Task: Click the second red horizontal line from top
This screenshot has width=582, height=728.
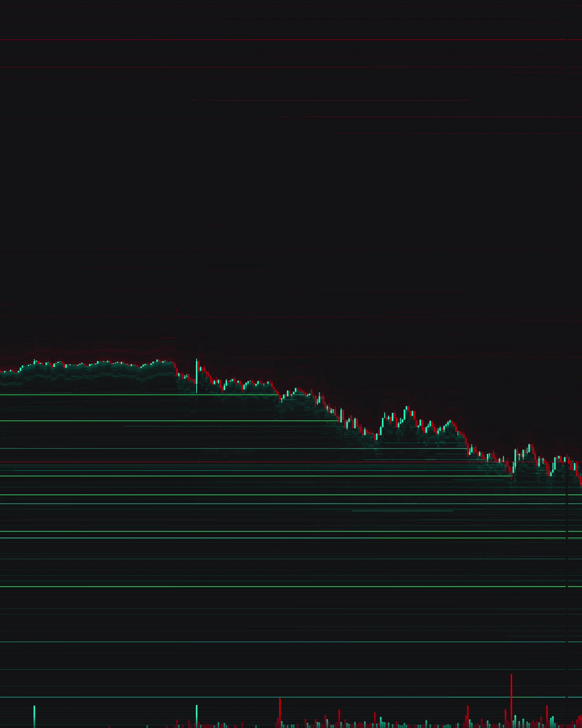Action: pyautogui.click(x=290, y=67)
